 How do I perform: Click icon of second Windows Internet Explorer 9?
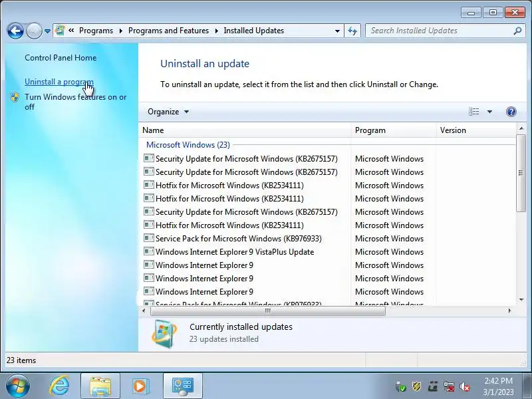click(x=148, y=278)
